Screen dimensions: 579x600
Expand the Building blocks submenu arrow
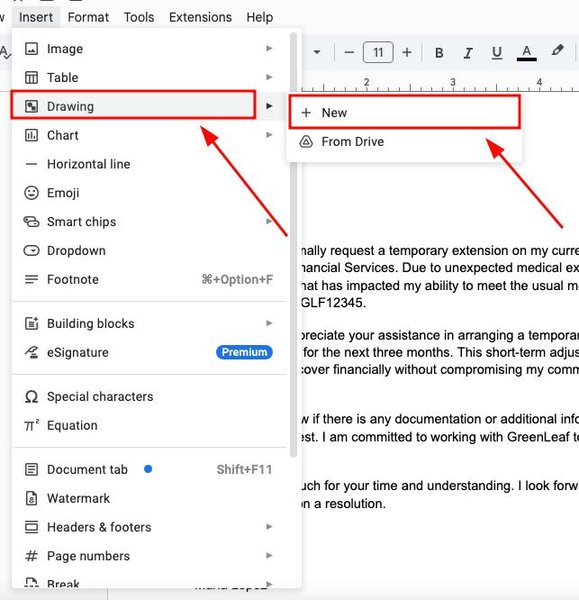pos(269,323)
